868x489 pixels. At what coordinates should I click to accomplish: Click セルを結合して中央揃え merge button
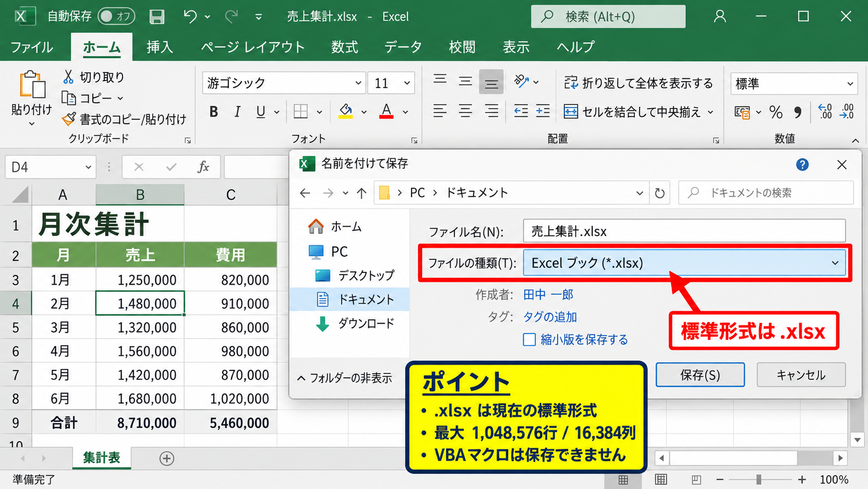click(632, 112)
